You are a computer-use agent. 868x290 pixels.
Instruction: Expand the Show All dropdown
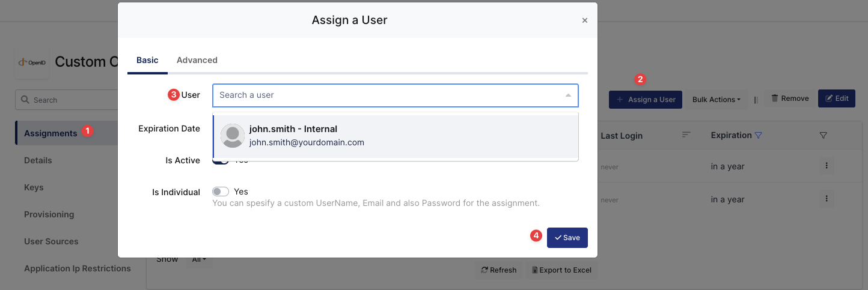(x=199, y=259)
